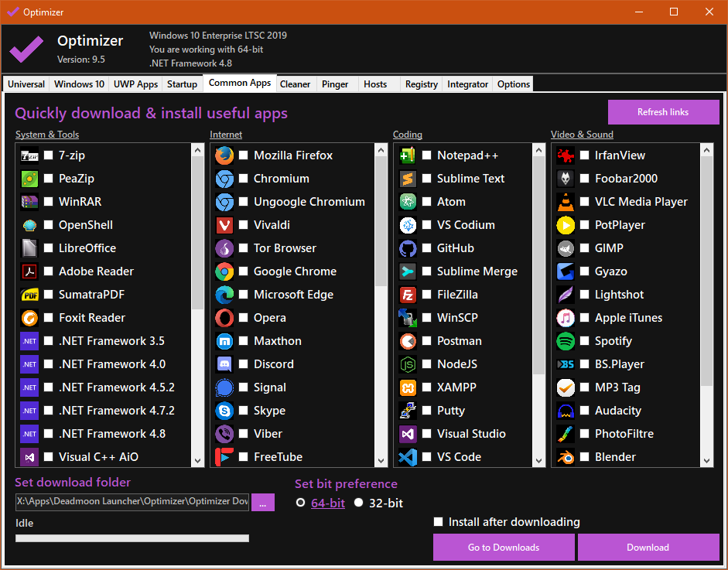
Task: Click the Adobe Reader icon
Action: pos(29,271)
